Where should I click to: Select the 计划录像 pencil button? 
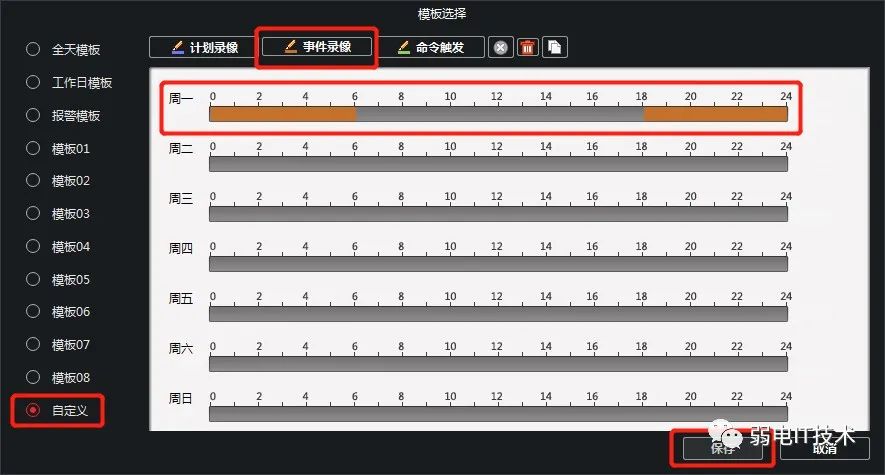point(204,47)
